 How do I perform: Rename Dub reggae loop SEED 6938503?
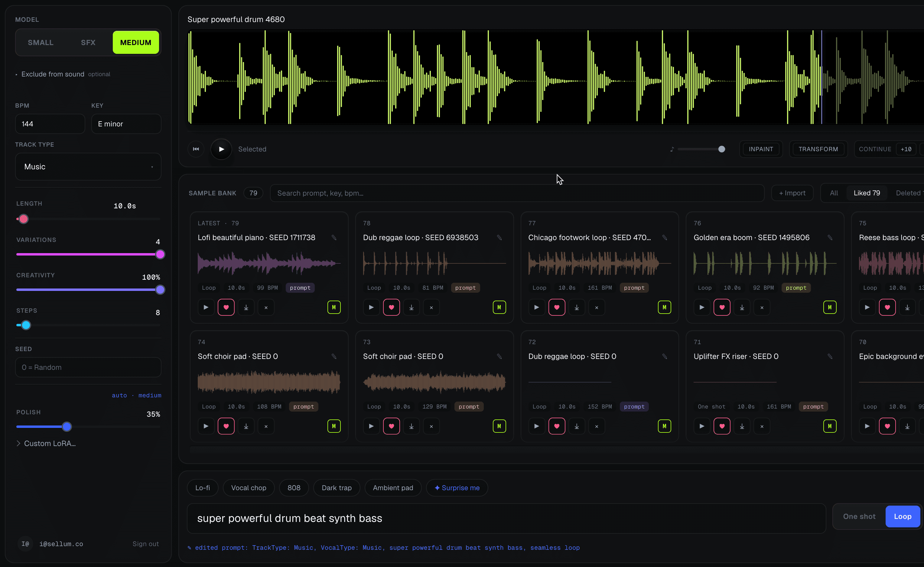coord(499,237)
